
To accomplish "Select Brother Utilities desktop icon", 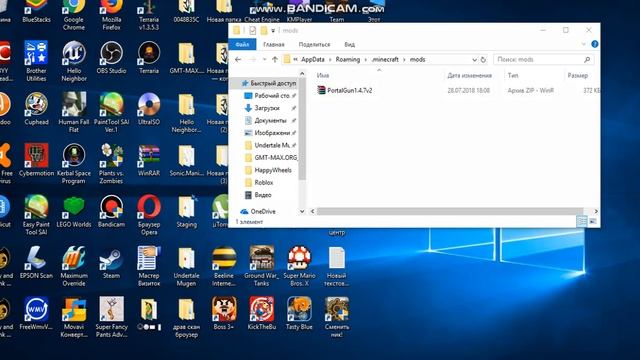I will 36,61.
